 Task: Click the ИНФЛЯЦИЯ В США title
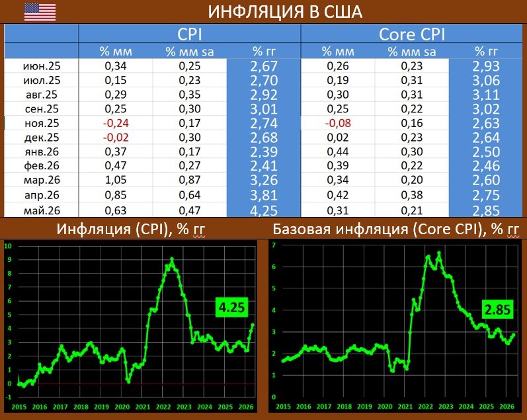[285, 12]
